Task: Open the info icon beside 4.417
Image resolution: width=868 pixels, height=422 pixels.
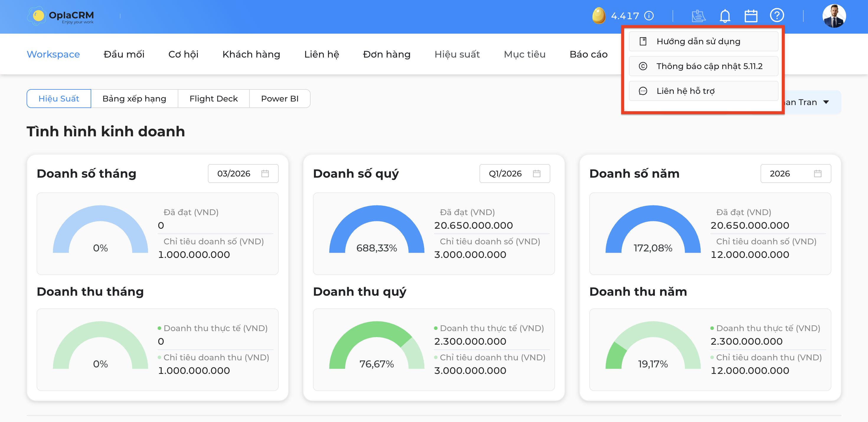Action: tap(649, 16)
